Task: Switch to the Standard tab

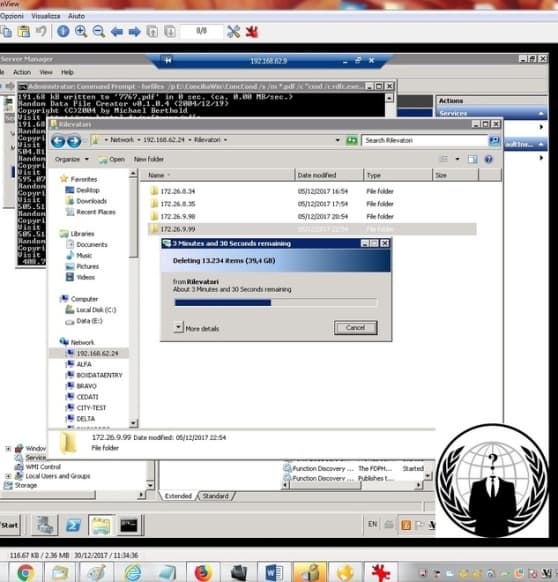Action: coord(215,496)
